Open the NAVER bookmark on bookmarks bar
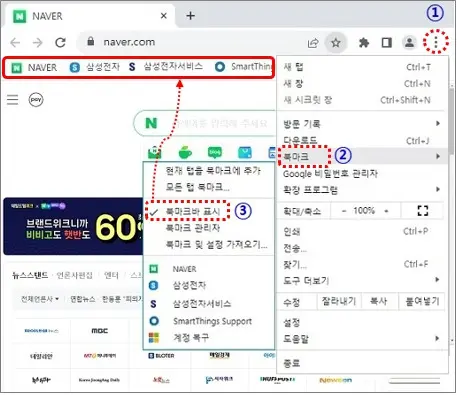Image resolution: width=457 pixels, height=395 pixels. (34, 68)
